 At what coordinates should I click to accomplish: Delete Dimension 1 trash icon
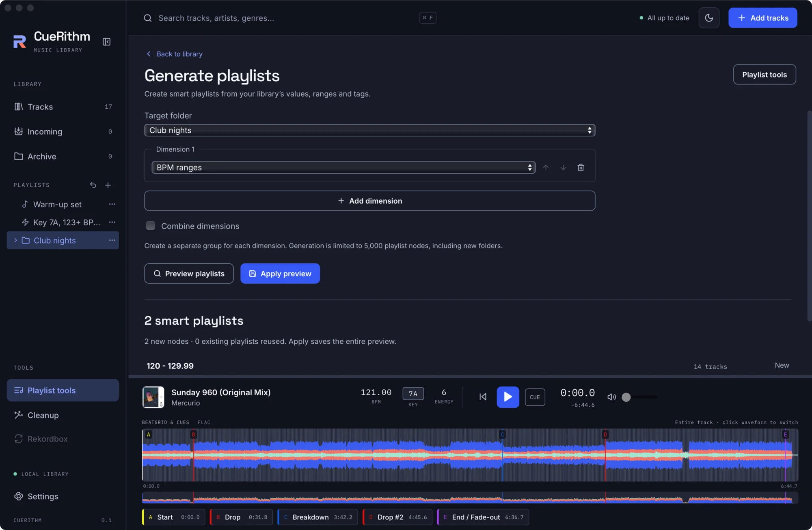click(x=581, y=168)
